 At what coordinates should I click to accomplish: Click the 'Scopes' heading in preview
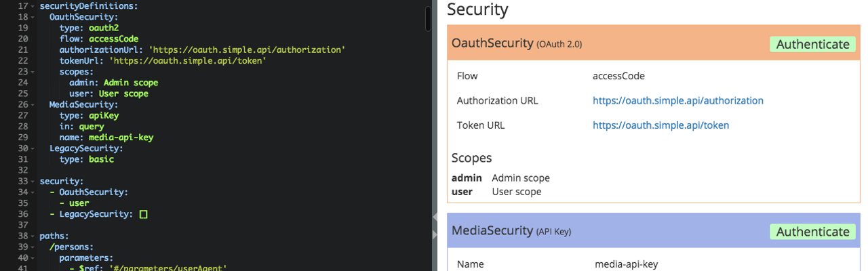point(471,158)
